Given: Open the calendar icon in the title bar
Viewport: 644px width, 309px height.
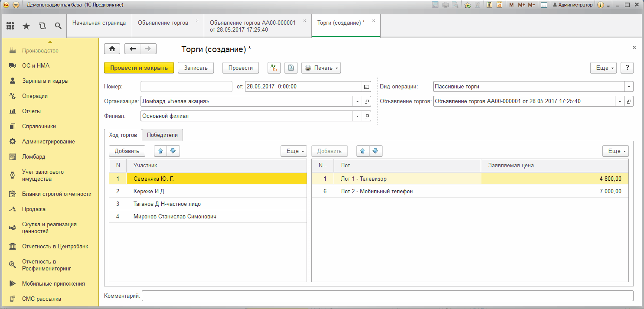Looking at the screenshot, I should point(499,5).
